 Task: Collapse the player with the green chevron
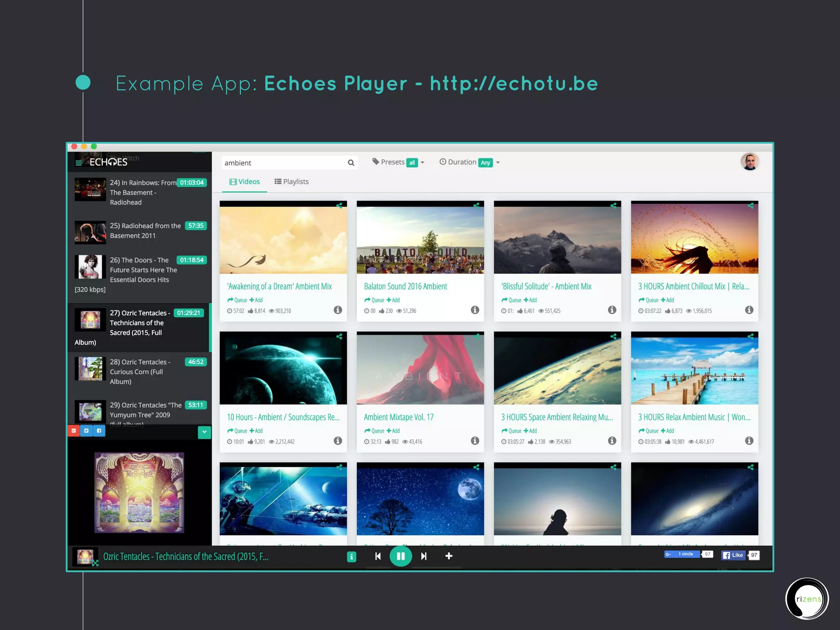point(204,432)
